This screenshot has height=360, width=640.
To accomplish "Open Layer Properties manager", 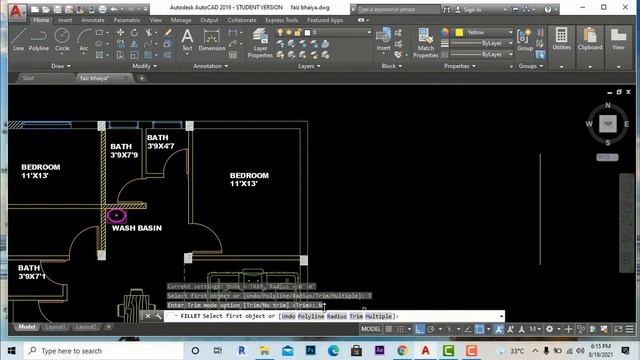I will pos(260,43).
